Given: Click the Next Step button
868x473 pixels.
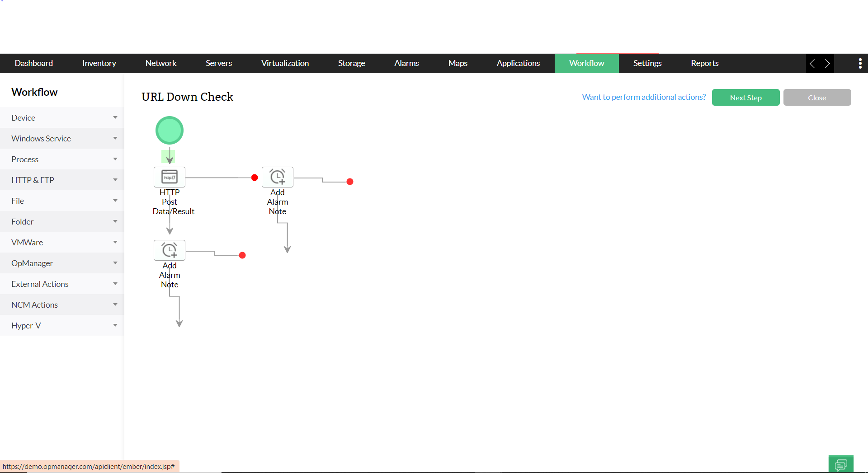Looking at the screenshot, I should coord(745,97).
